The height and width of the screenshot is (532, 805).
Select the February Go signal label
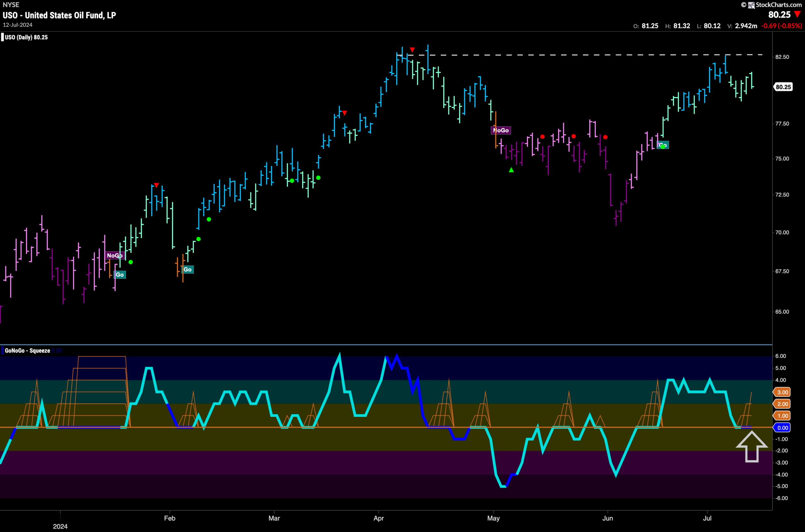tap(188, 269)
